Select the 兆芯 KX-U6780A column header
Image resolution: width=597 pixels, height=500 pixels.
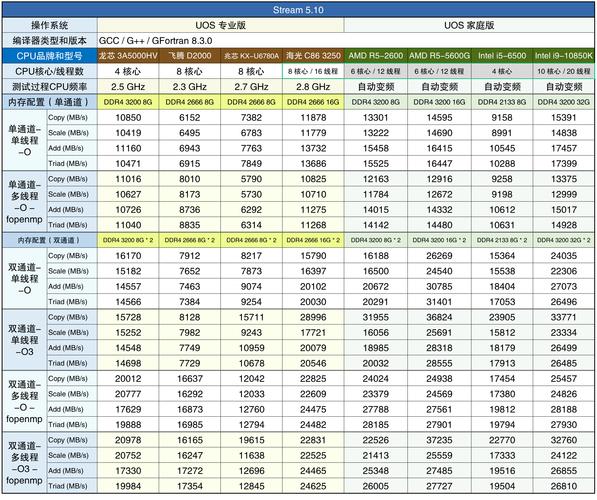pos(251,56)
